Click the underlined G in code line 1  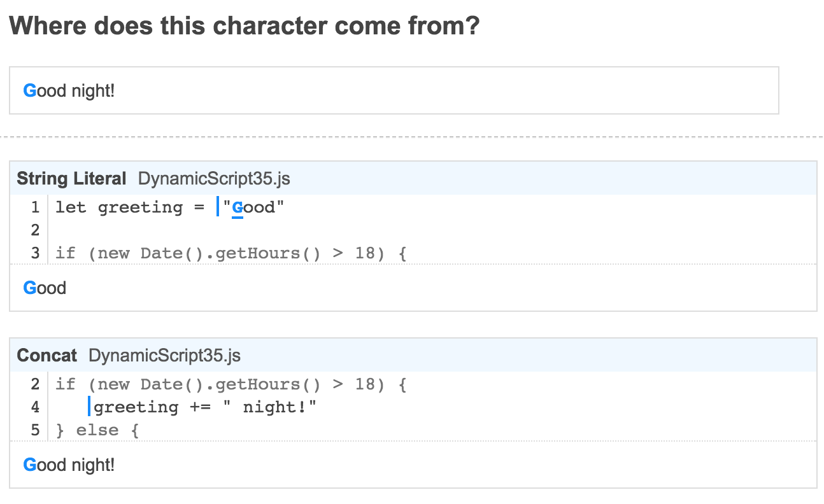coord(238,207)
